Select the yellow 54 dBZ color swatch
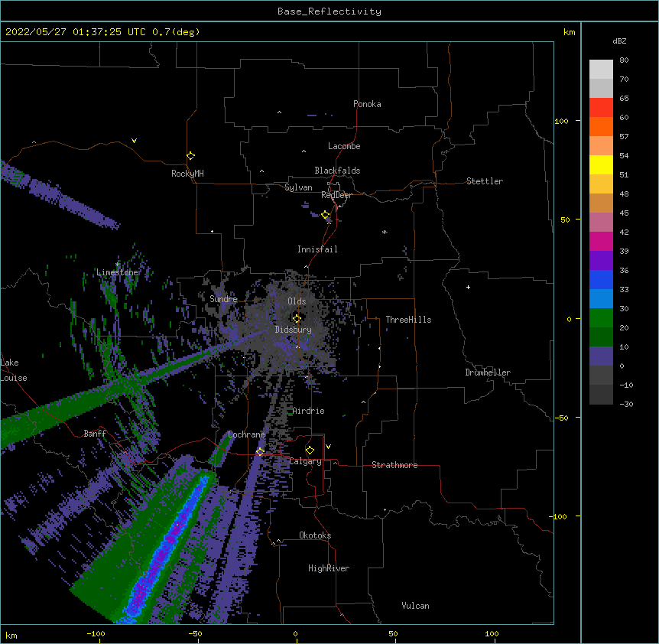This screenshot has width=659, height=644. coord(601,164)
